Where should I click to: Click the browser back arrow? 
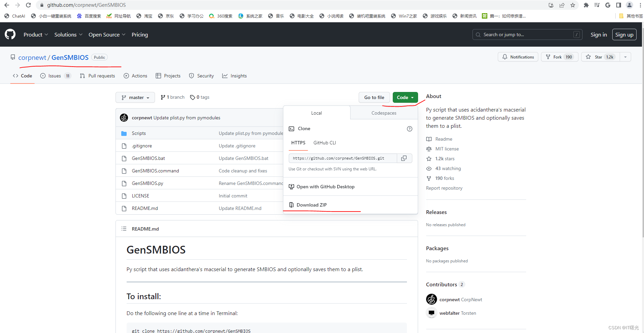pos(7,5)
